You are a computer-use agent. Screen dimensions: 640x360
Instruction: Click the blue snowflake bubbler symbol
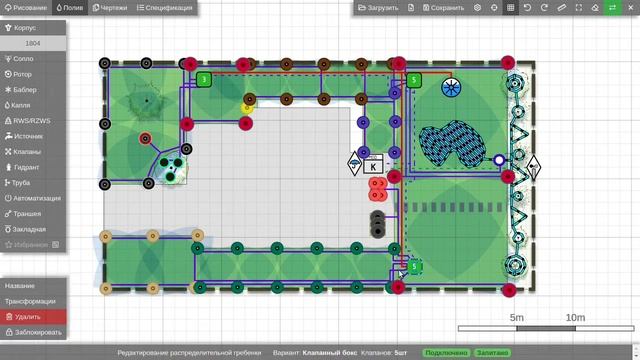coord(451,88)
